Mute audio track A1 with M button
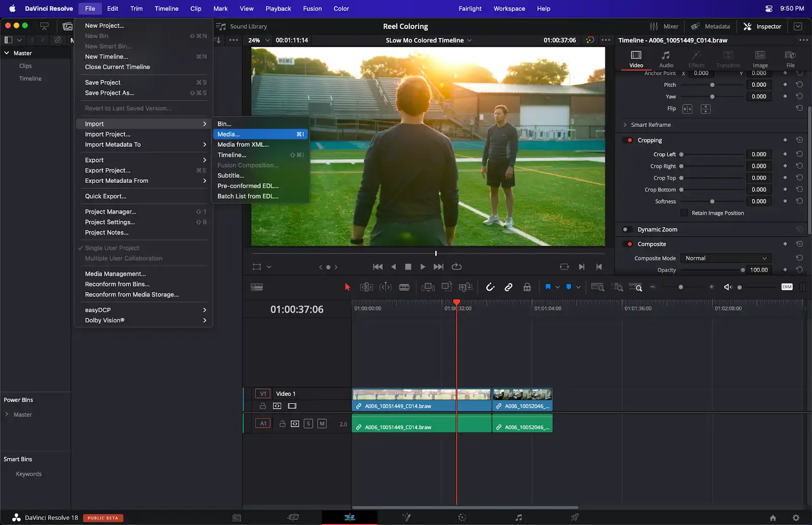The image size is (812, 525). (x=322, y=423)
